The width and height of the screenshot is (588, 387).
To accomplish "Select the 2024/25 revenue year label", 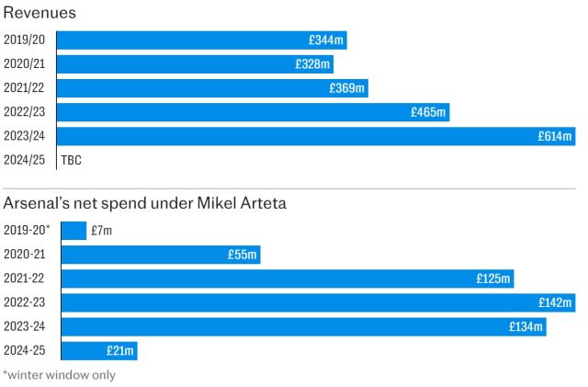I will 24,160.
